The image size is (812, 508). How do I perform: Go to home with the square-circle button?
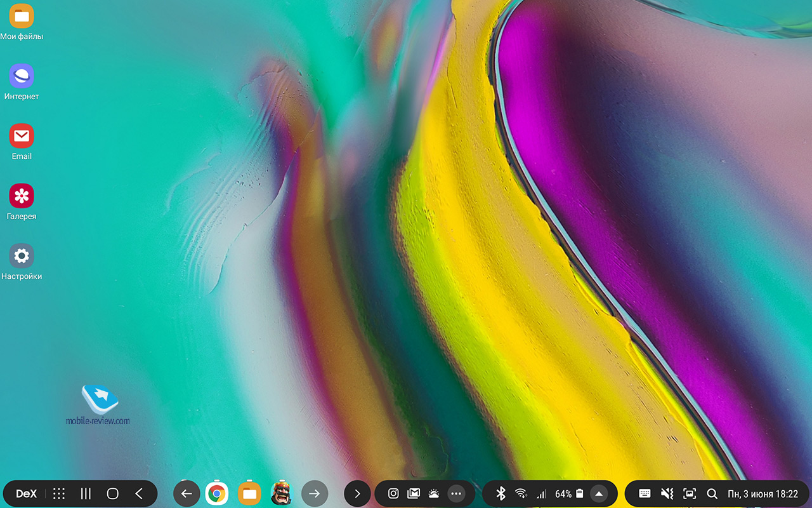click(112, 493)
